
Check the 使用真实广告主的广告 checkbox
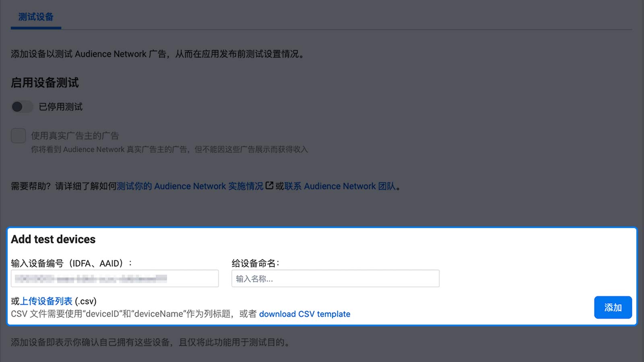(19, 136)
